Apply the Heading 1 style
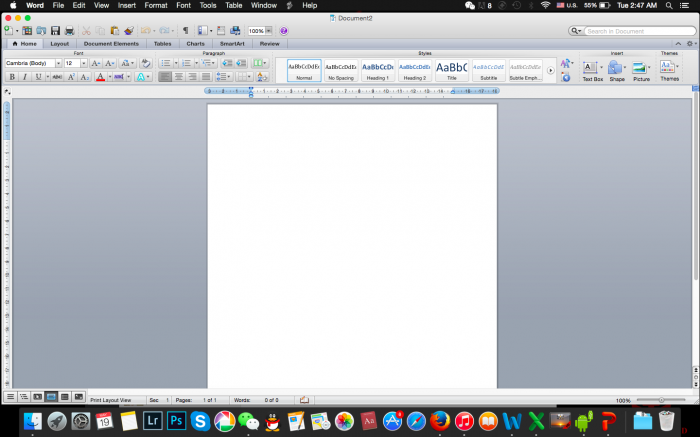 378,71
